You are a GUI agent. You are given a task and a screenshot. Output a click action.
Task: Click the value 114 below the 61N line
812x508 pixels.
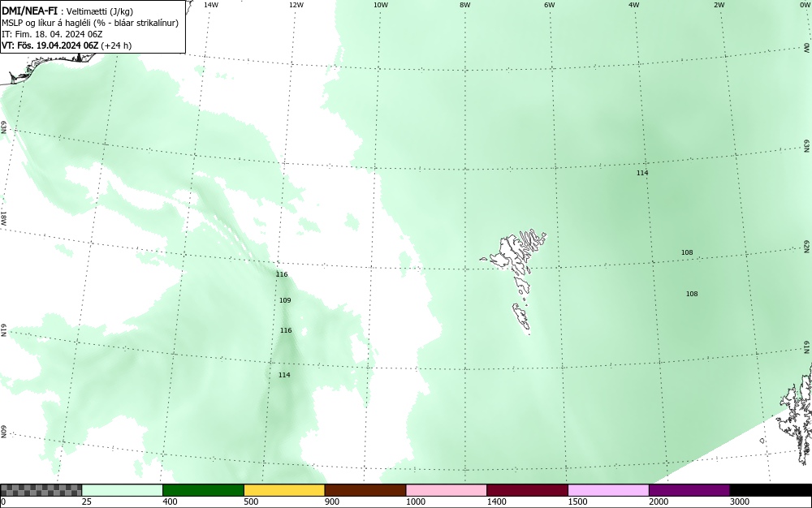coord(284,375)
